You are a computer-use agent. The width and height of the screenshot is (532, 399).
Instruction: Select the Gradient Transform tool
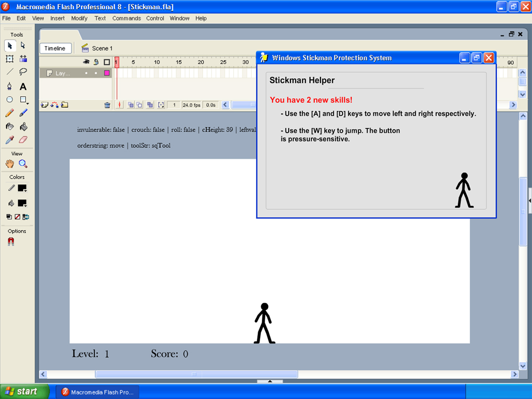click(23, 59)
